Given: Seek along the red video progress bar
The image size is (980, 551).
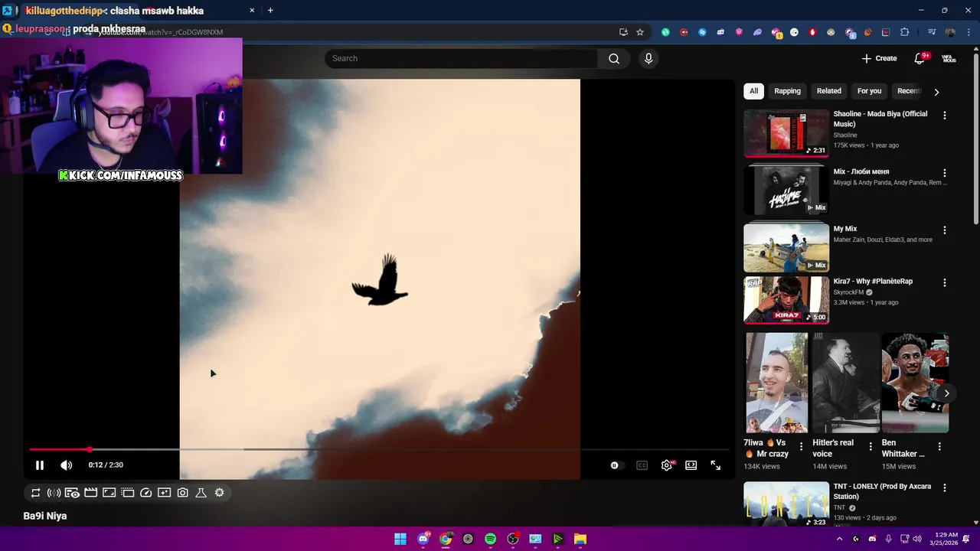Looking at the screenshot, I should [379, 449].
